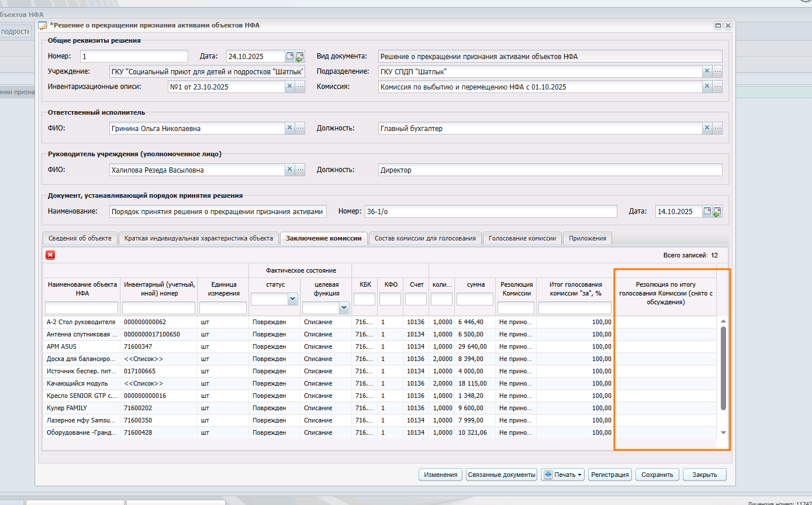This screenshot has height=505, width=812.
Task: Open the Сведения об объекте tab
Action: pos(80,238)
